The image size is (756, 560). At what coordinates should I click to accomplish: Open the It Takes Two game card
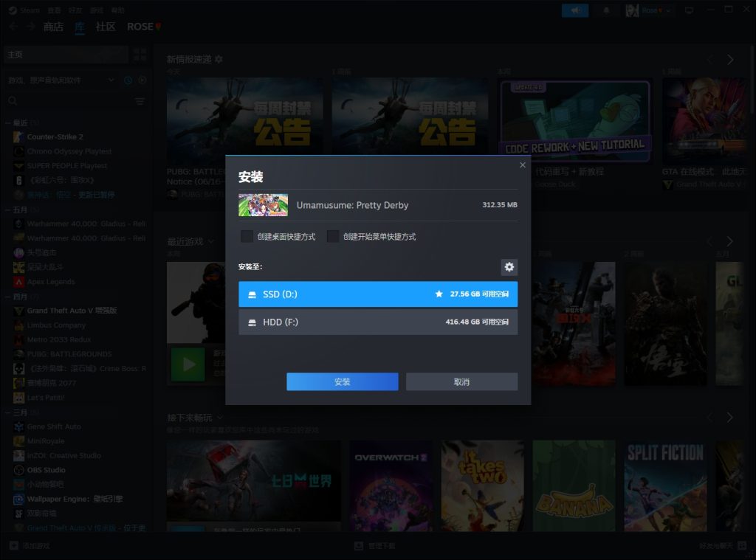point(483,485)
